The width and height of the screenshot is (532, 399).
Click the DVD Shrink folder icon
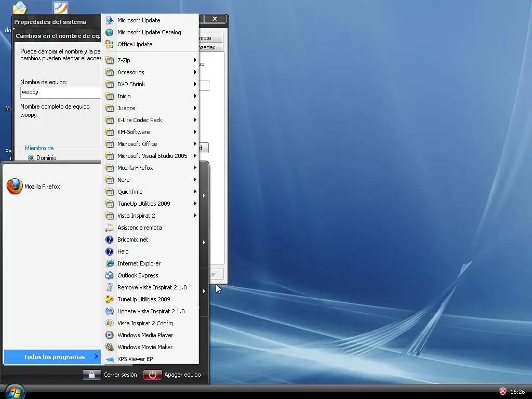[x=109, y=84]
